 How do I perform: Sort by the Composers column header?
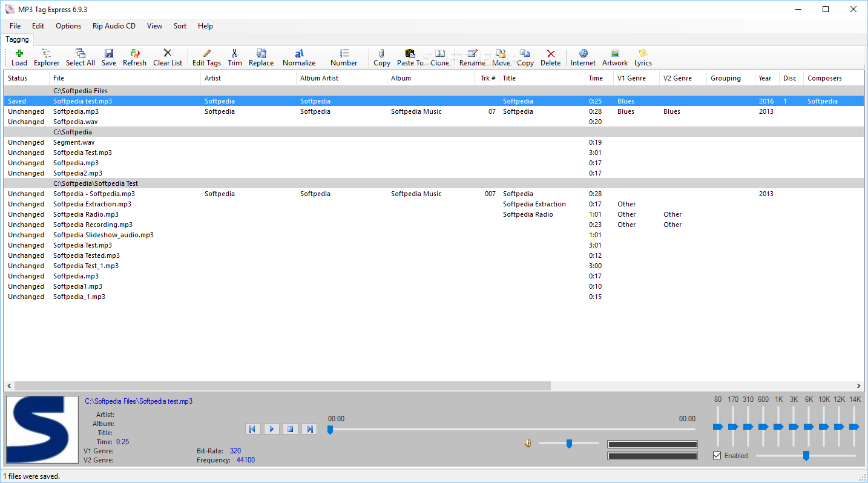pyautogui.click(x=833, y=78)
